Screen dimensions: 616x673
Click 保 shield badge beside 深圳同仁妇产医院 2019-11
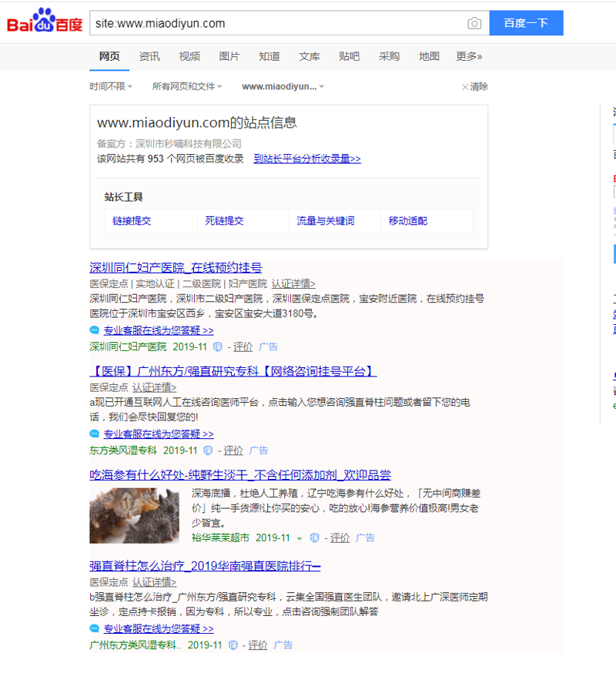click(218, 347)
